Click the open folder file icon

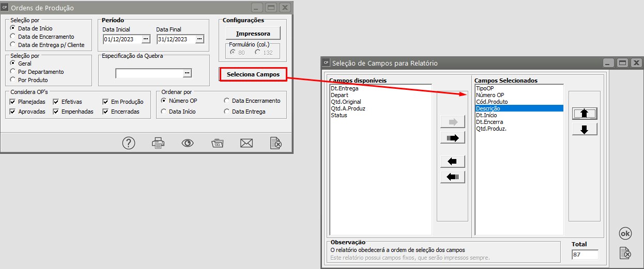217,143
